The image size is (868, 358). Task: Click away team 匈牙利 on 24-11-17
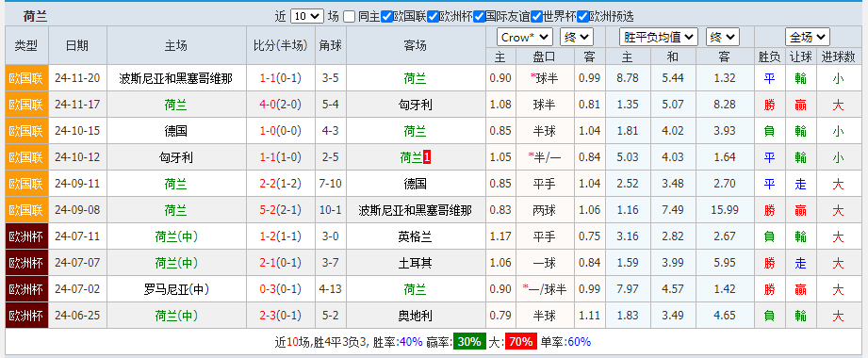pyautogui.click(x=416, y=105)
